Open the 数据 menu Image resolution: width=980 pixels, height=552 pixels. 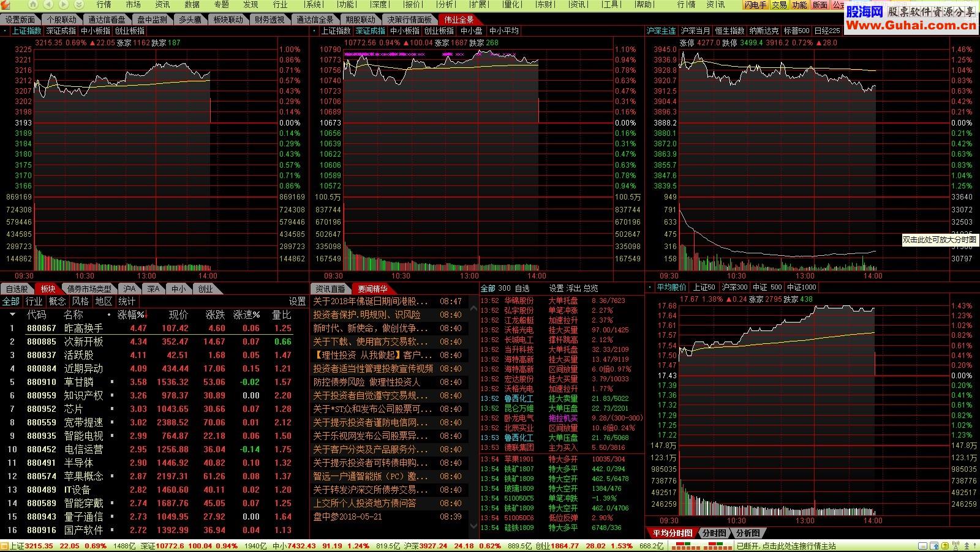point(192,5)
